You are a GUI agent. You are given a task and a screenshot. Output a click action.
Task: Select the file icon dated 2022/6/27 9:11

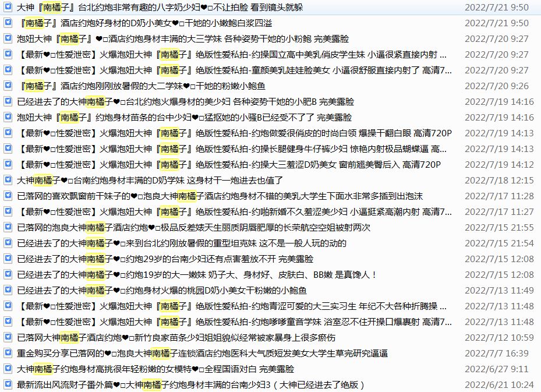[8, 369]
